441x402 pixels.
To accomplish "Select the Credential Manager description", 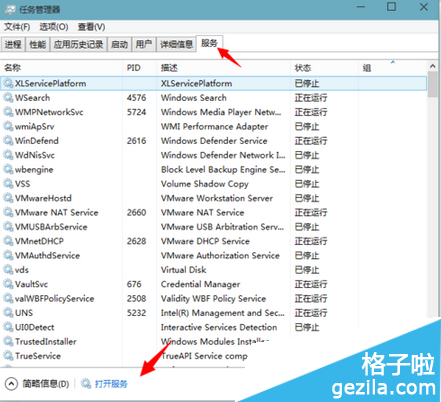I will click(x=200, y=284).
